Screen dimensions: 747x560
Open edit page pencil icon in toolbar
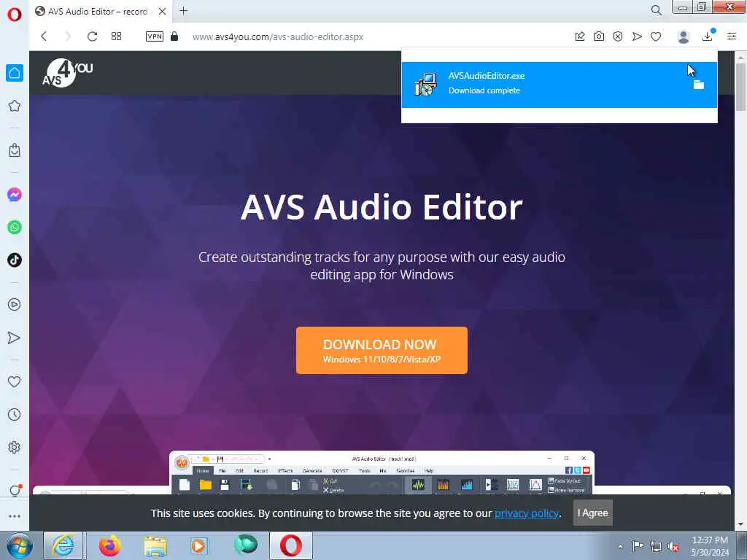point(580,36)
